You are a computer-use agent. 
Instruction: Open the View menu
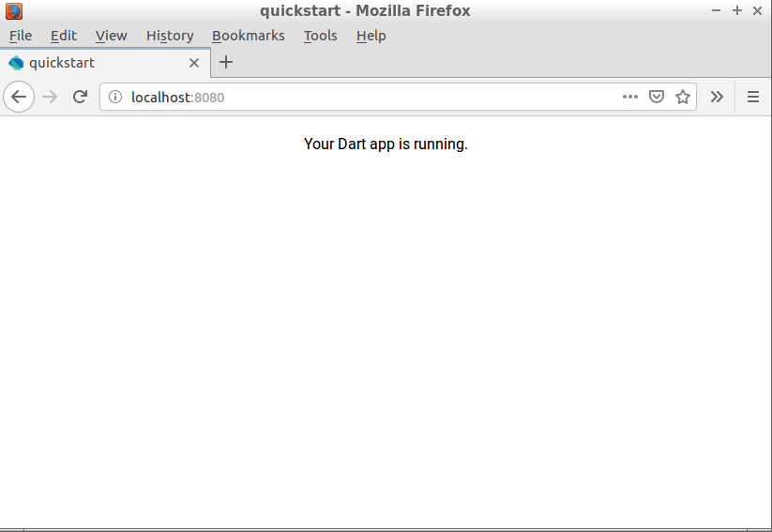(x=112, y=36)
